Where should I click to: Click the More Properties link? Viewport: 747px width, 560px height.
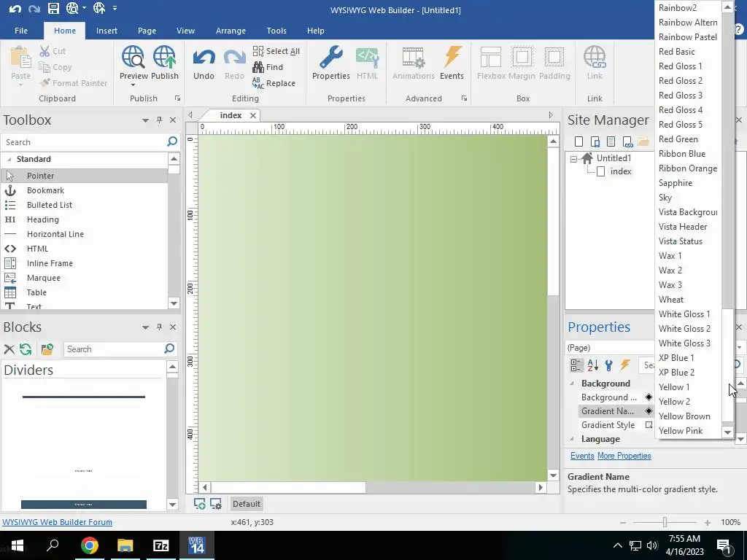point(624,456)
